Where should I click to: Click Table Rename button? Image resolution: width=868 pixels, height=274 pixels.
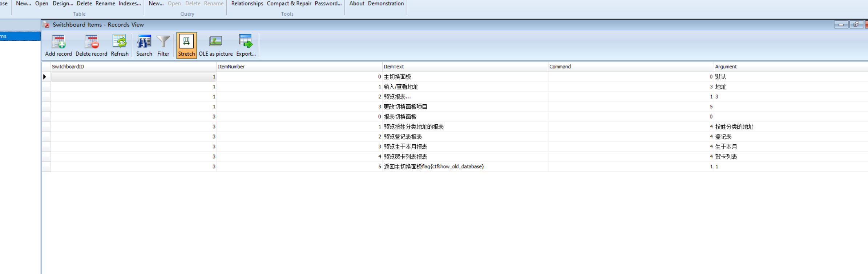point(105,3)
